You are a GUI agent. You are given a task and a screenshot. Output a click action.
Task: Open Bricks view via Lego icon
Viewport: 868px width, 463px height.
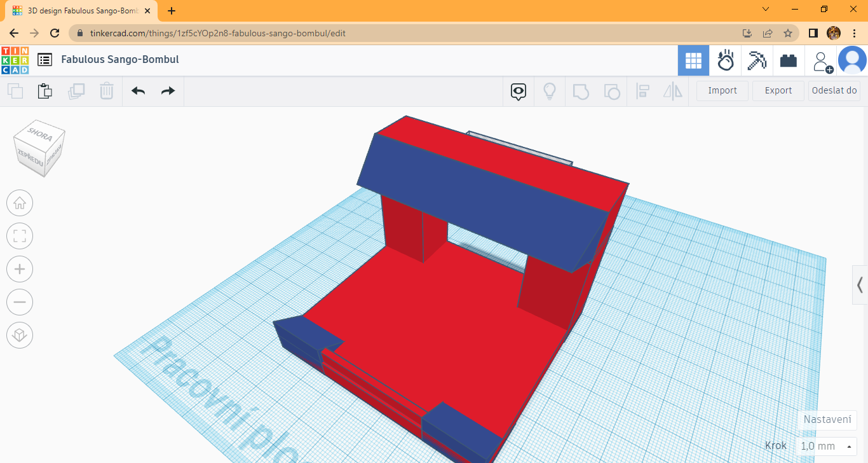(788, 60)
